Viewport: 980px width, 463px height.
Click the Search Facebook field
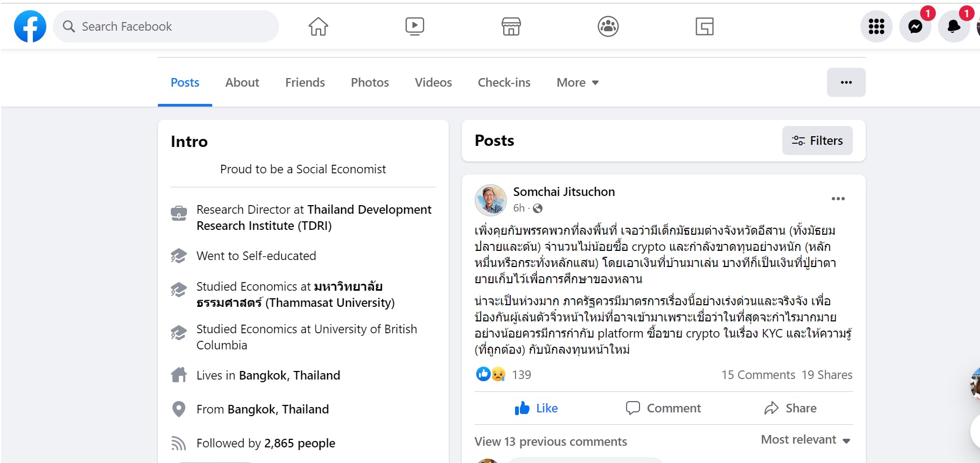(166, 26)
